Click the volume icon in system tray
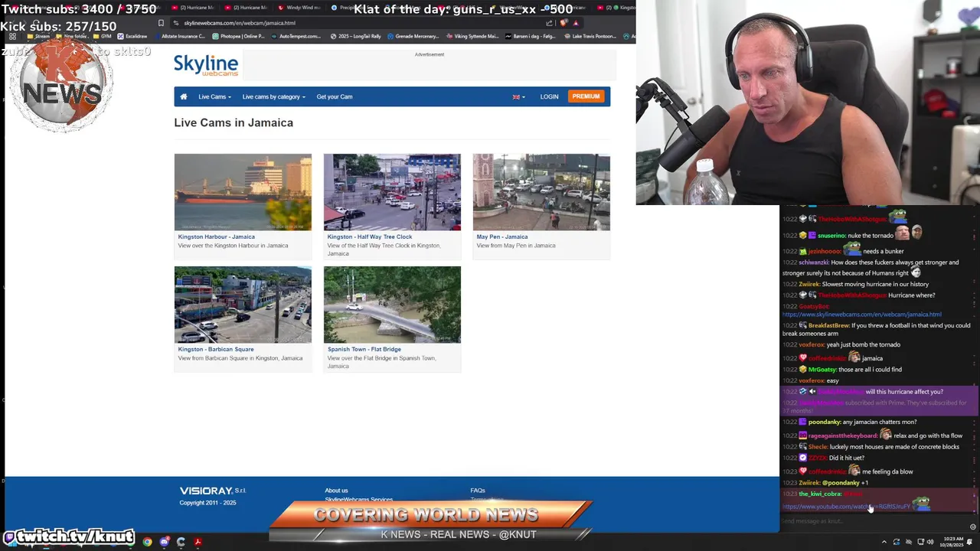Viewport: 980px width, 551px height. tap(930, 542)
